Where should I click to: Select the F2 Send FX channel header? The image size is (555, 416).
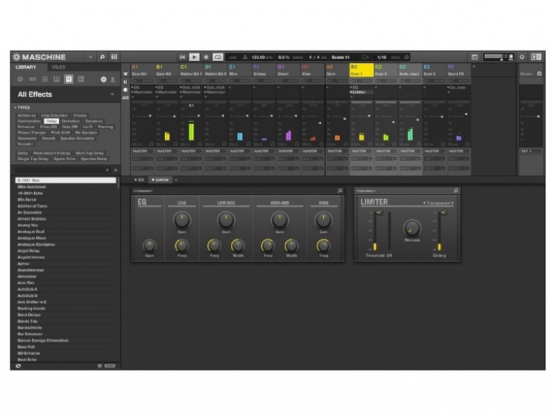click(459, 70)
